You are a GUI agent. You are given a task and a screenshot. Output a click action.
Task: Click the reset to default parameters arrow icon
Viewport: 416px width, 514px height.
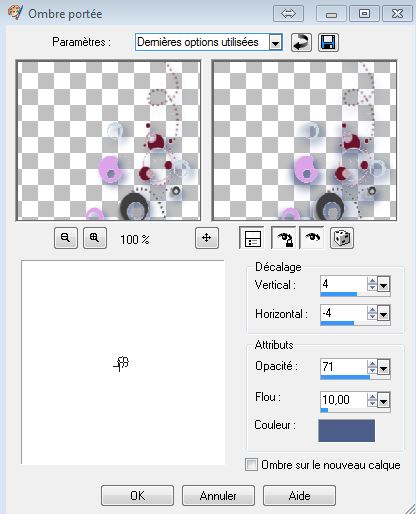[301, 42]
